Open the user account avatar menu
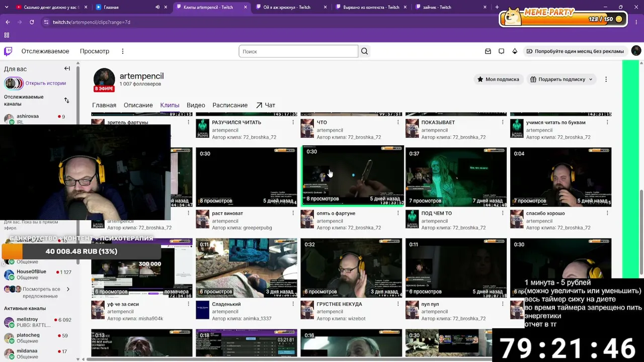This screenshot has width=644, height=362. tap(636, 51)
